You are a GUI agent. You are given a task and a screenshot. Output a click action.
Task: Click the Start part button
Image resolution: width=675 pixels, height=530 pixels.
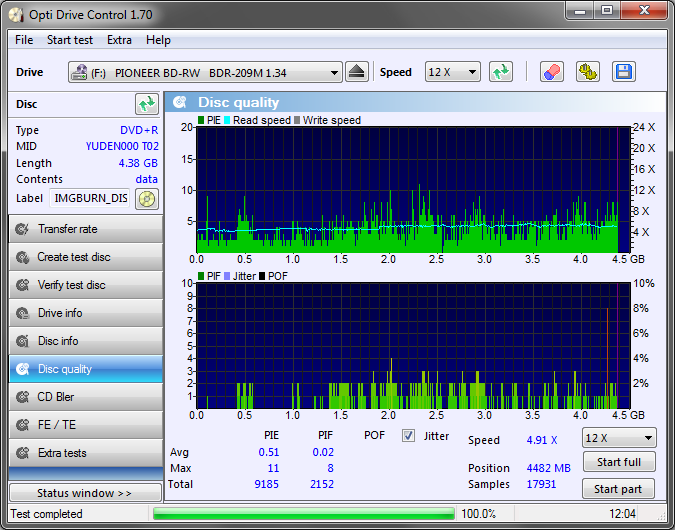tap(618, 489)
